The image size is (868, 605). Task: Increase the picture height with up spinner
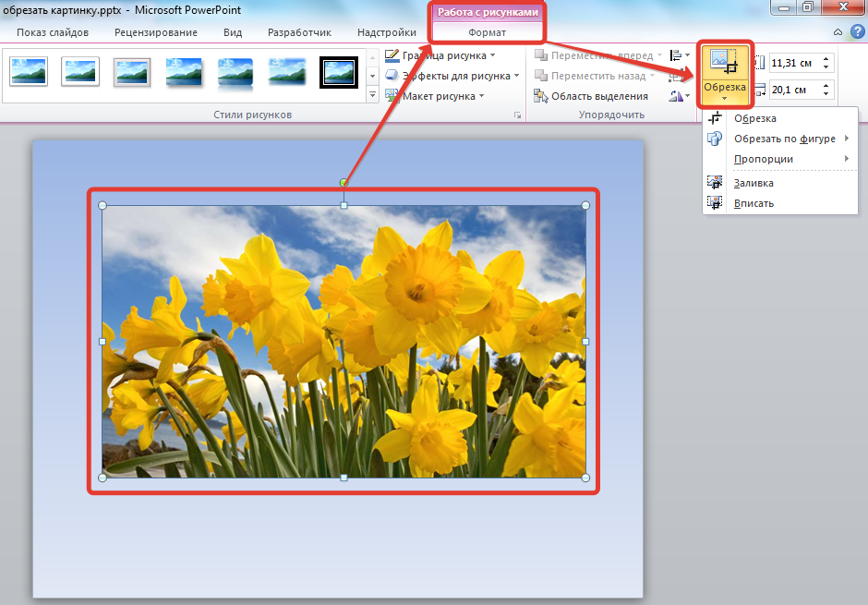[x=826, y=59]
